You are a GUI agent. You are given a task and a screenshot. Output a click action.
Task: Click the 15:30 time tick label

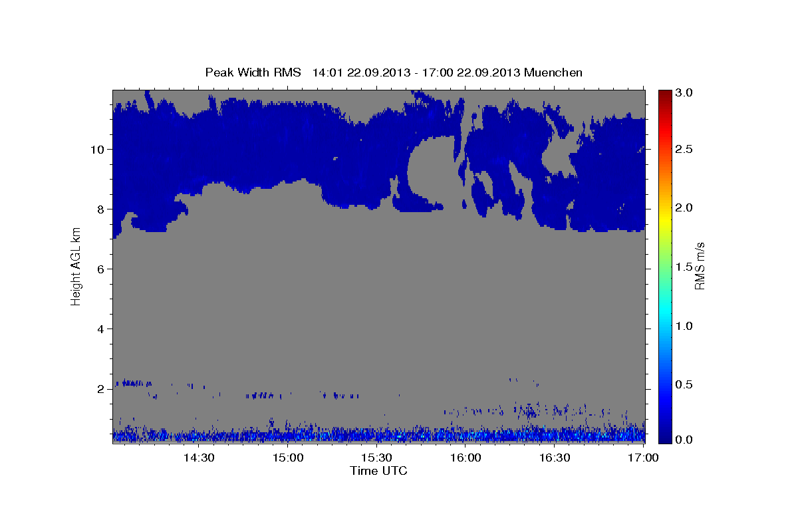(376, 458)
